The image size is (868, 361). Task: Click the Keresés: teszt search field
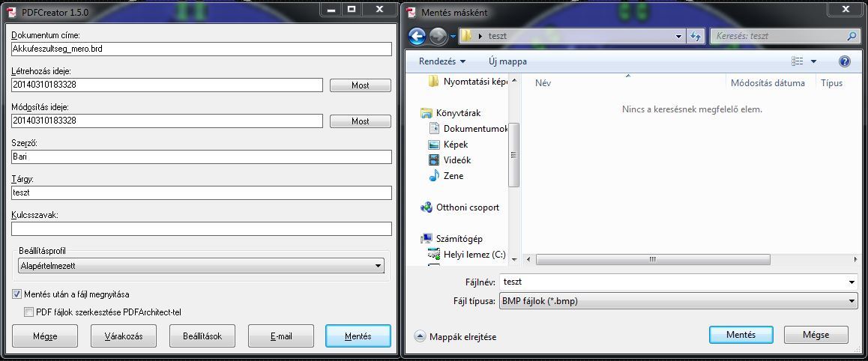click(x=780, y=37)
